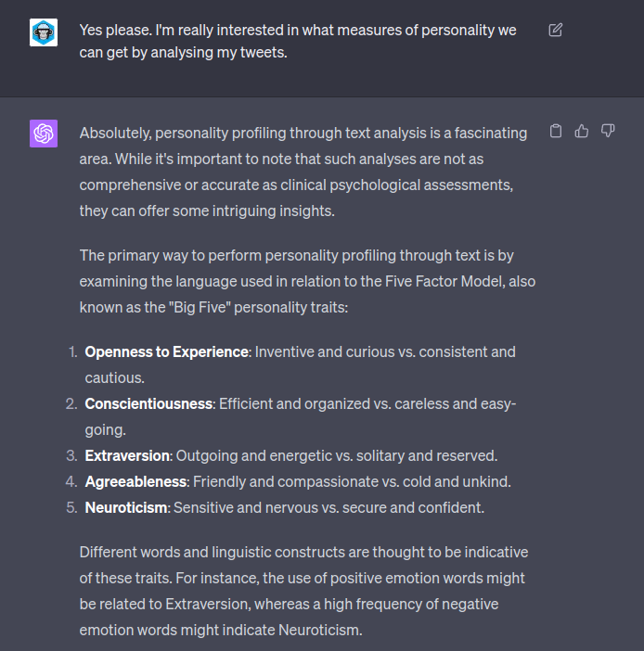Click the bold 'Neuroticism' term
Viewport: 644px width, 651px height.
click(125, 507)
